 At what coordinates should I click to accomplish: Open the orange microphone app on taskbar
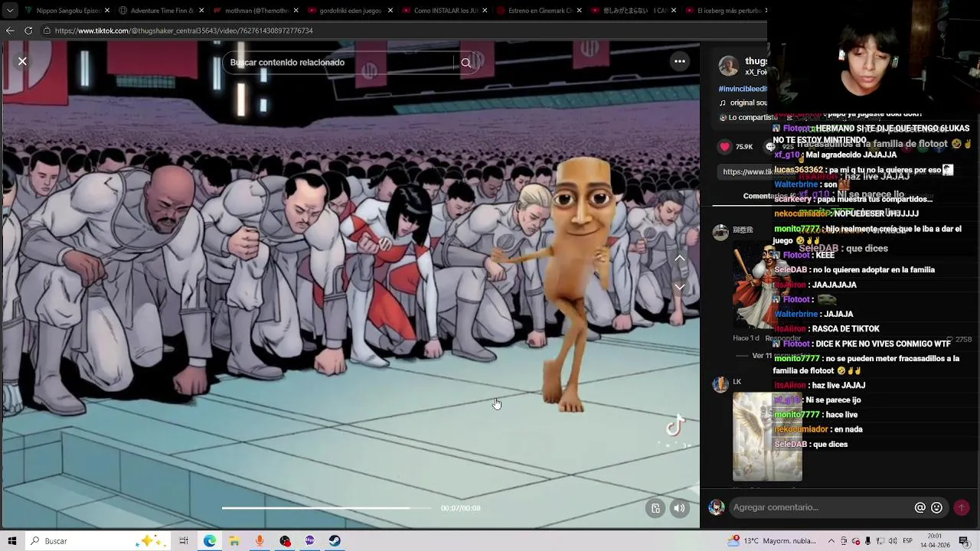pyautogui.click(x=260, y=541)
